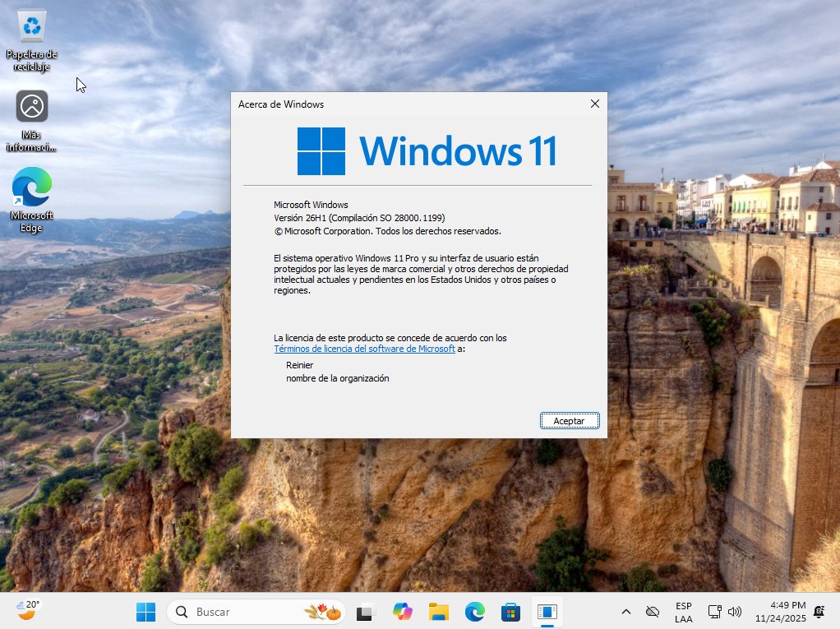Image resolution: width=840 pixels, height=629 pixels.
Task: Click the Buscar search box in taskbar
Action: 256,612
